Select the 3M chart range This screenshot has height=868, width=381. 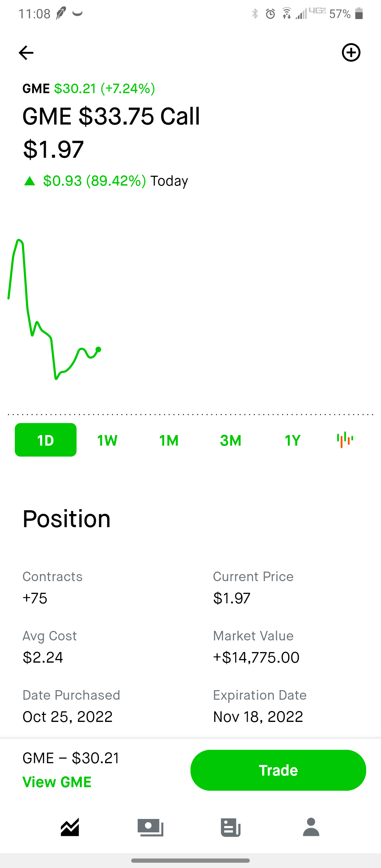pos(231,440)
